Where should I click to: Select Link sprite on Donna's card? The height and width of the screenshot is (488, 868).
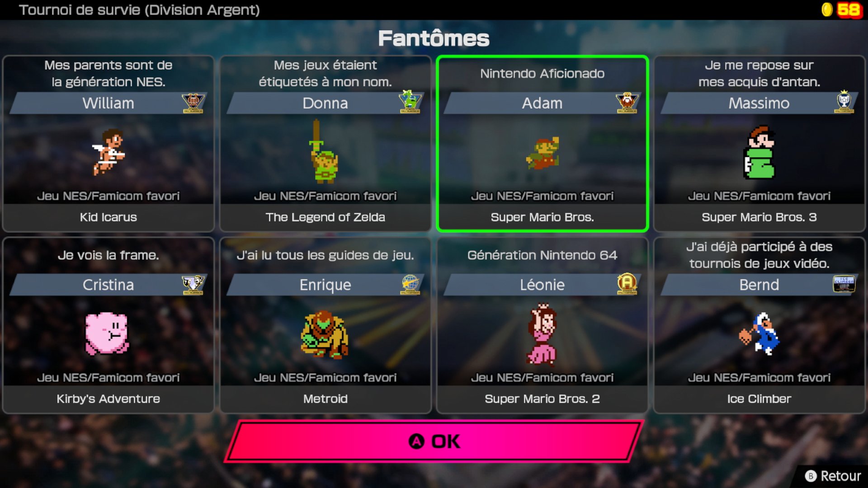tap(325, 151)
